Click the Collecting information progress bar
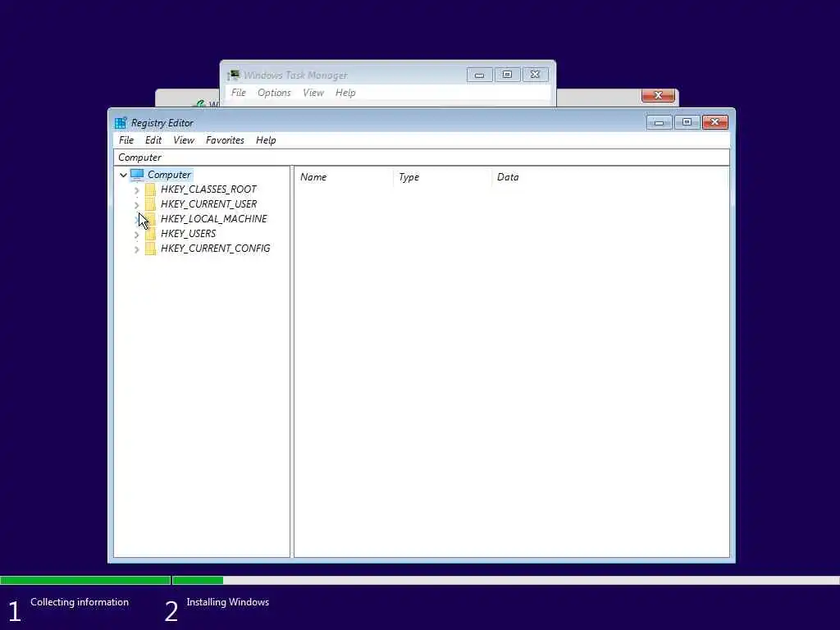840x630 pixels. (x=85, y=580)
